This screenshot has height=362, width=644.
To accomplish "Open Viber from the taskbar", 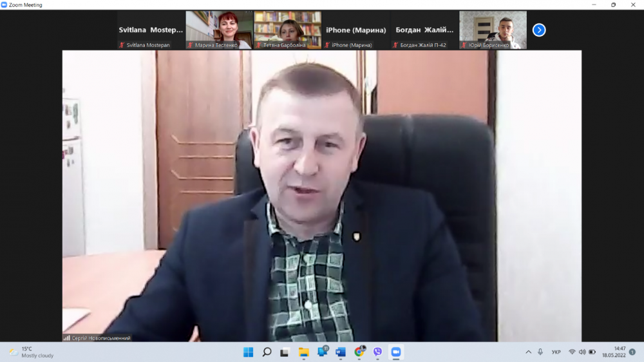I will (377, 352).
